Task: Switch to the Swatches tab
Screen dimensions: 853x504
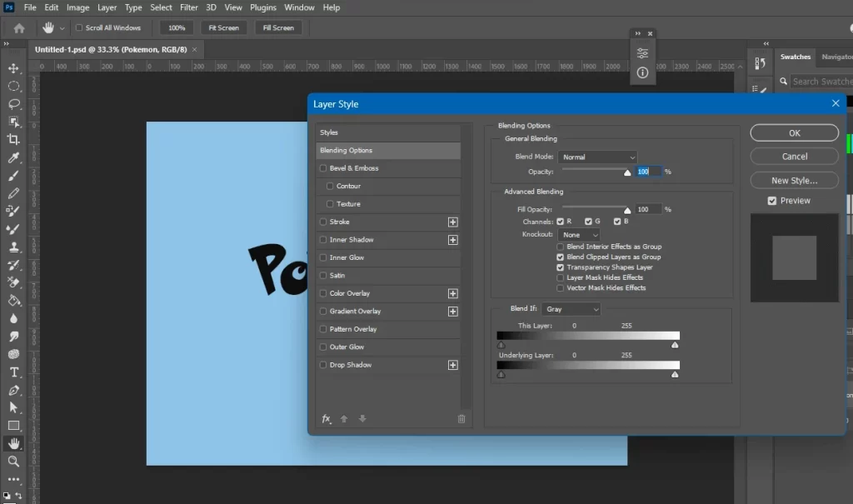Action: pyautogui.click(x=795, y=57)
